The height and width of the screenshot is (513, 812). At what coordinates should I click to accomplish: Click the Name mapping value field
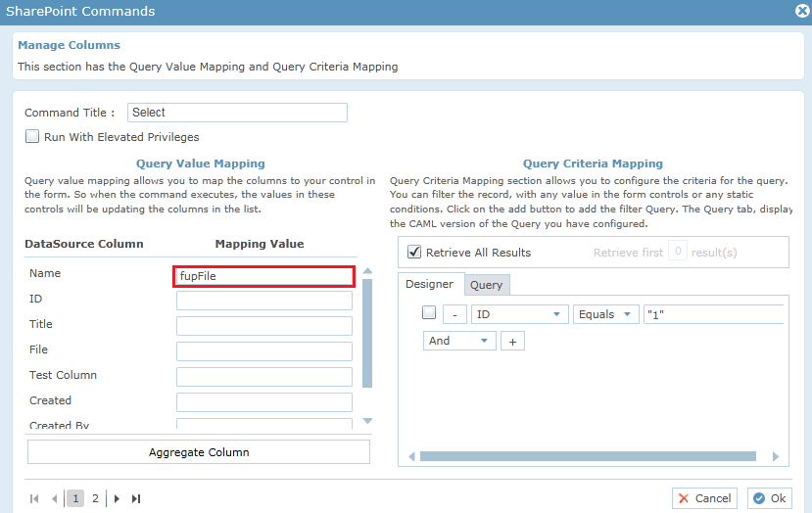(x=264, y=276)
